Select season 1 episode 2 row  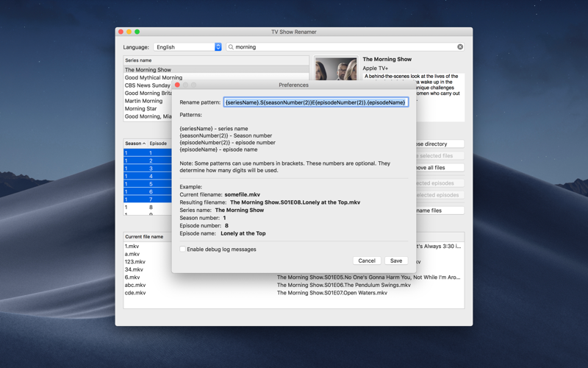click(x=148, y=160)
